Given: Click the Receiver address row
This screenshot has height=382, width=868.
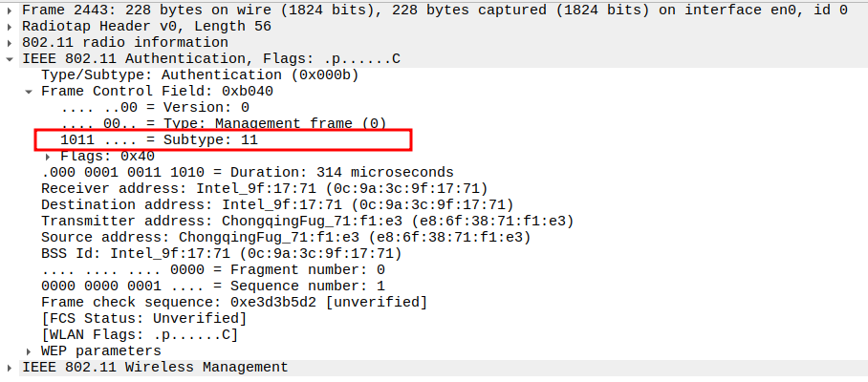Looking at the screenshot, I should pos(264,189).
